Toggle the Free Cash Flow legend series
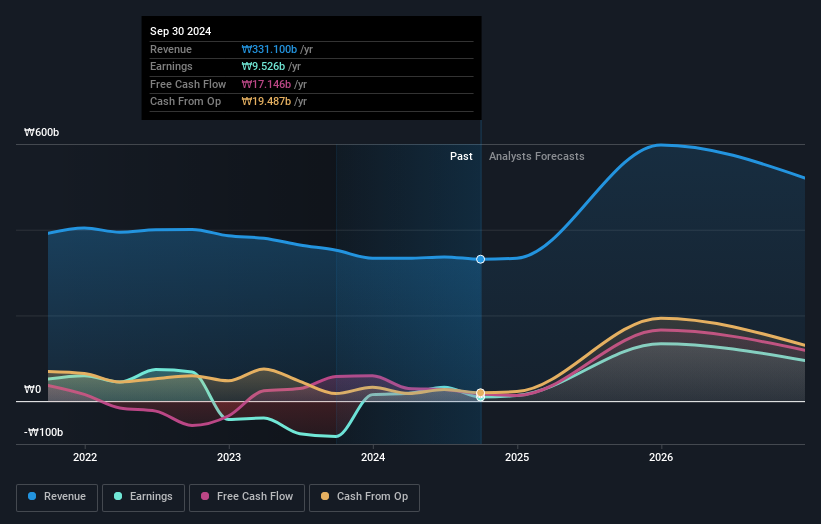 tap(247, 497)
